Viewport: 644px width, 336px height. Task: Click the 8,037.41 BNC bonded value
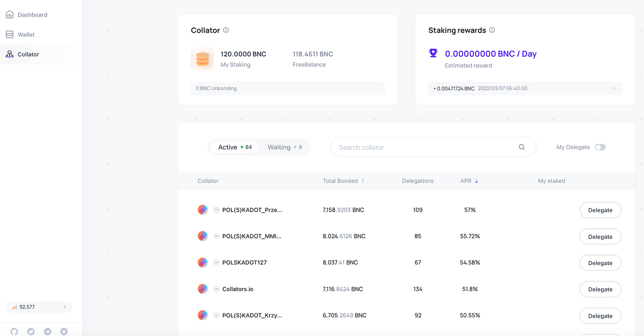[340, 262]
